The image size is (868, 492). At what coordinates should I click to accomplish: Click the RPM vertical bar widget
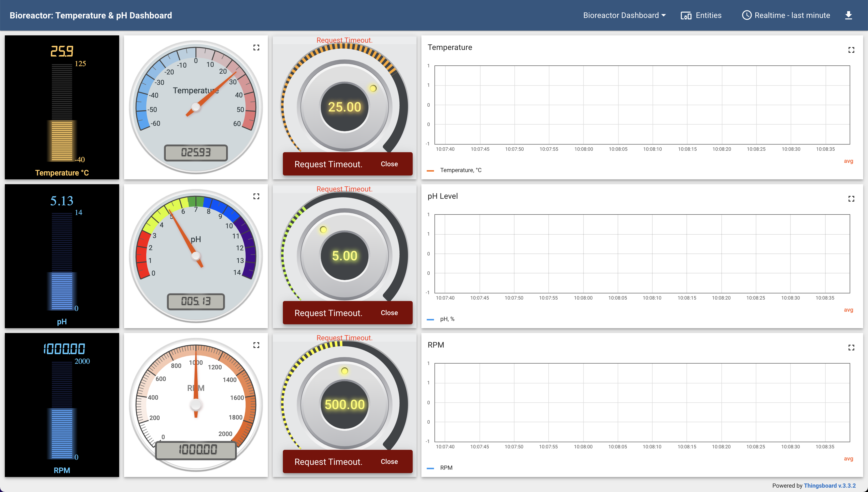[62, 405]
